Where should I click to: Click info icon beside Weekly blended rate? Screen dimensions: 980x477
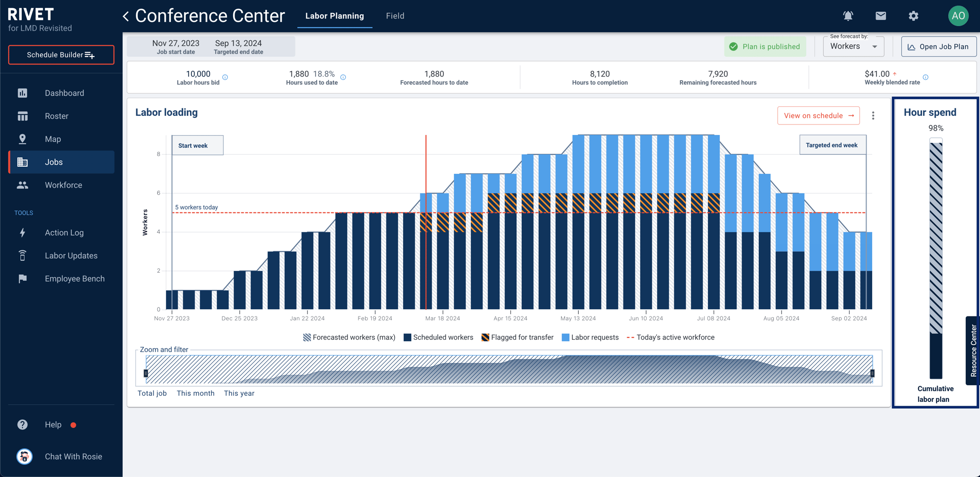925,77
